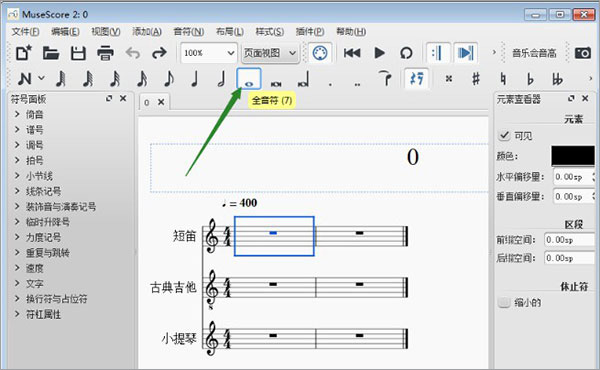The width and height of the screenshot is (600, 370).
Task: Toggle 音乐会音高 concert pitch button
Action: 534,53
